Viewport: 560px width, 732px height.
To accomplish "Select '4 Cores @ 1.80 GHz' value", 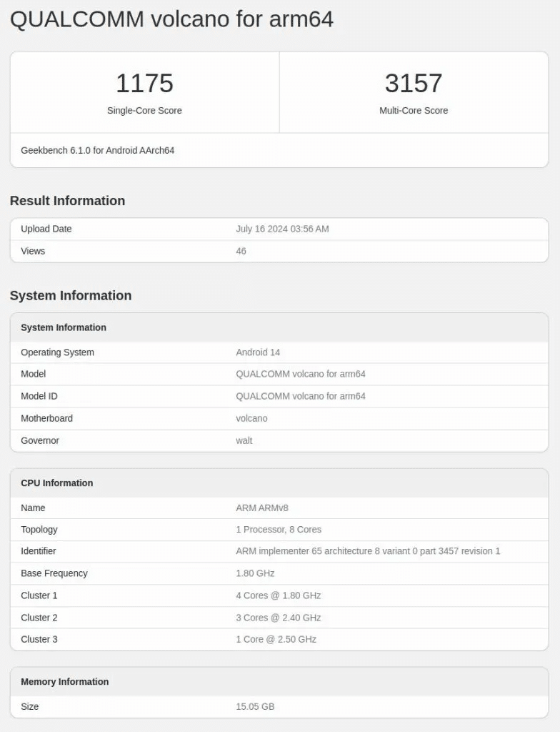I will pyautogui.click(x=278, y=595).
